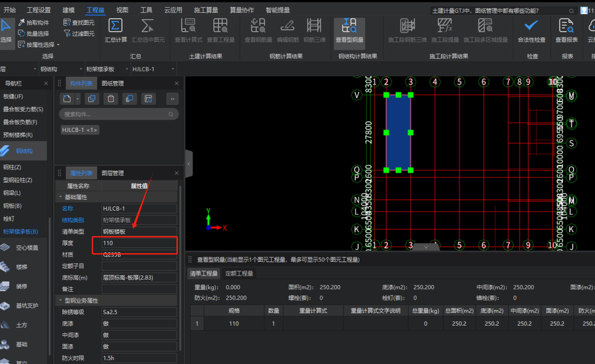Click the 施工段钢筋三维 icon
Screen dimensions: 595x364
(x=407, y=25)
